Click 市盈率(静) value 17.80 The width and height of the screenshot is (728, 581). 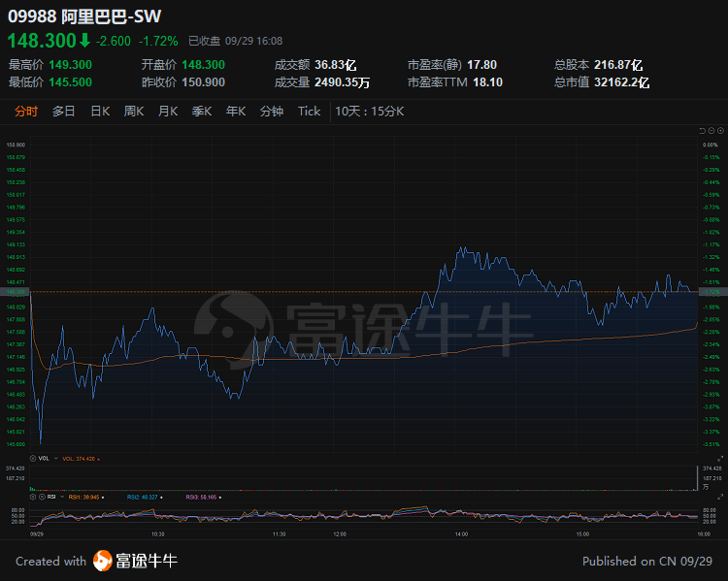[481, 65]
